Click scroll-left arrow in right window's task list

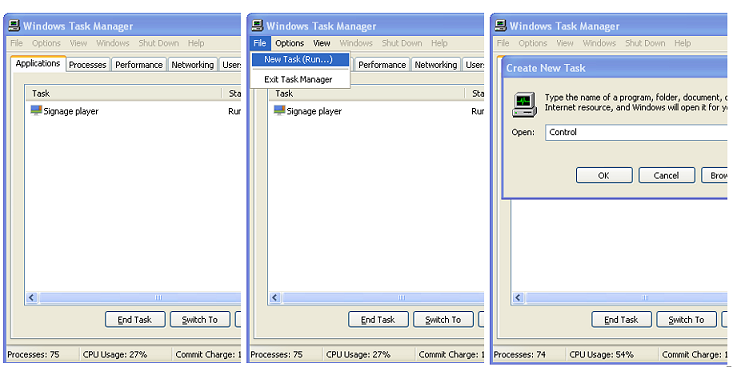point(518,297)
